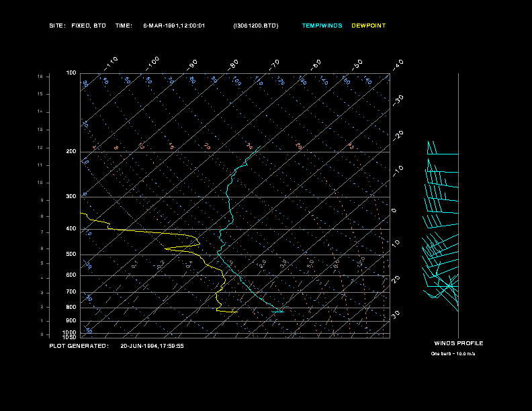
Task: Click the yellow DEWPOINT legend label
Action: (369, 26)
